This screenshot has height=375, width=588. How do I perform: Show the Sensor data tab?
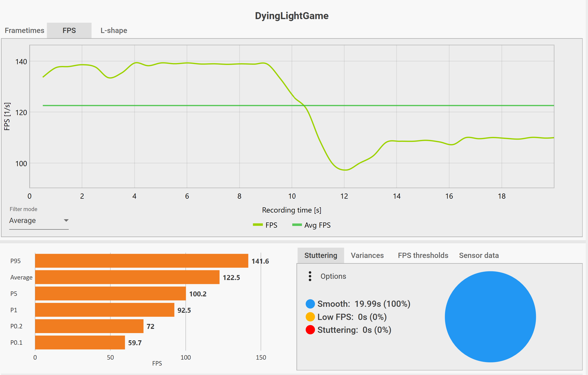click(x=479, y=255)
